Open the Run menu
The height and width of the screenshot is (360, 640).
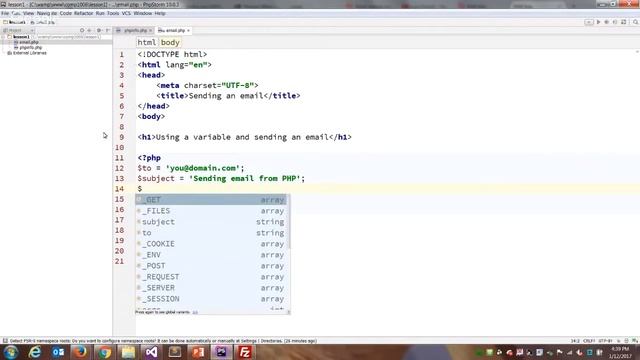pos(100,13)
